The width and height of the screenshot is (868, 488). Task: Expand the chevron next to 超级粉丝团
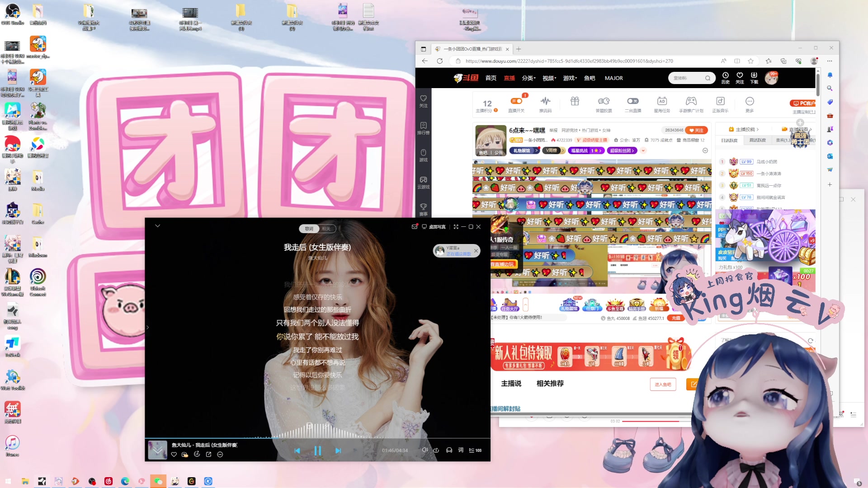click(x=642, y=150)
